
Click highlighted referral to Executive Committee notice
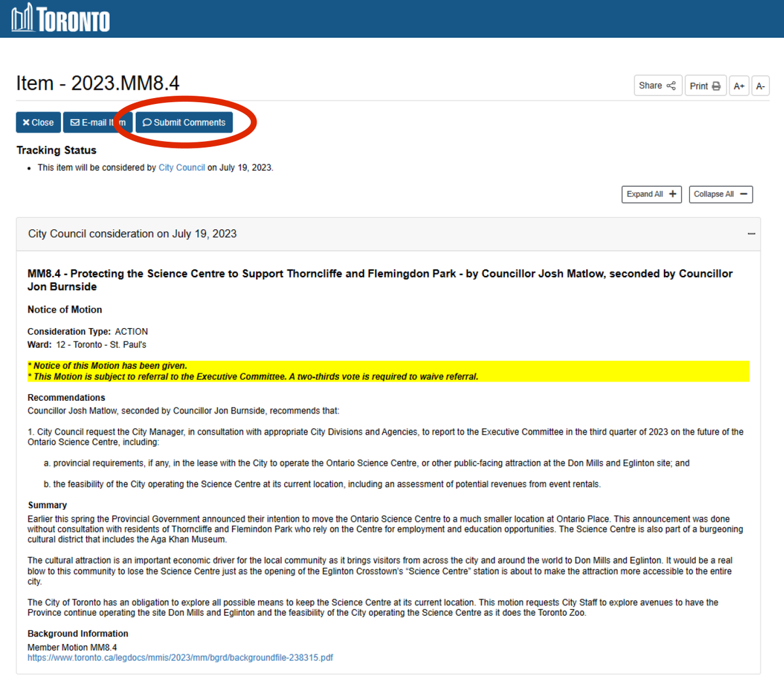[253, 377]
